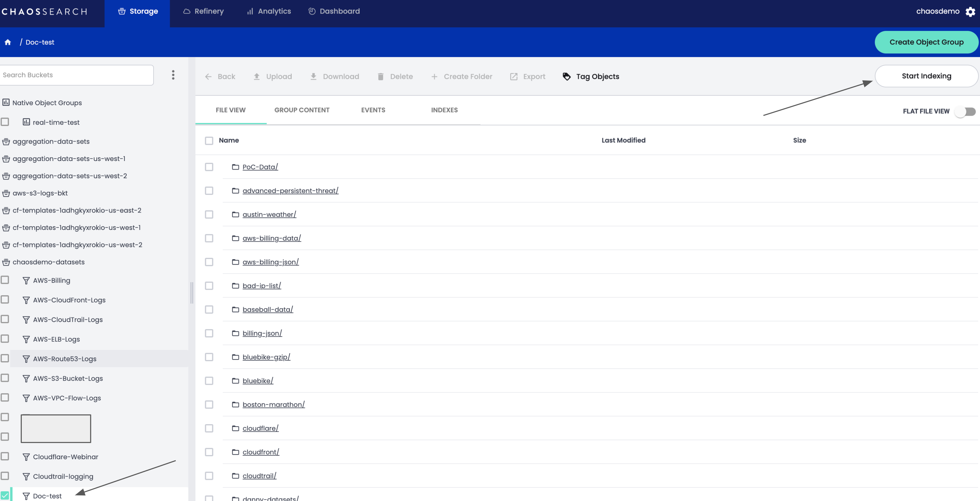Check the checkbox next to boston-marathon/

click(209, 404)
